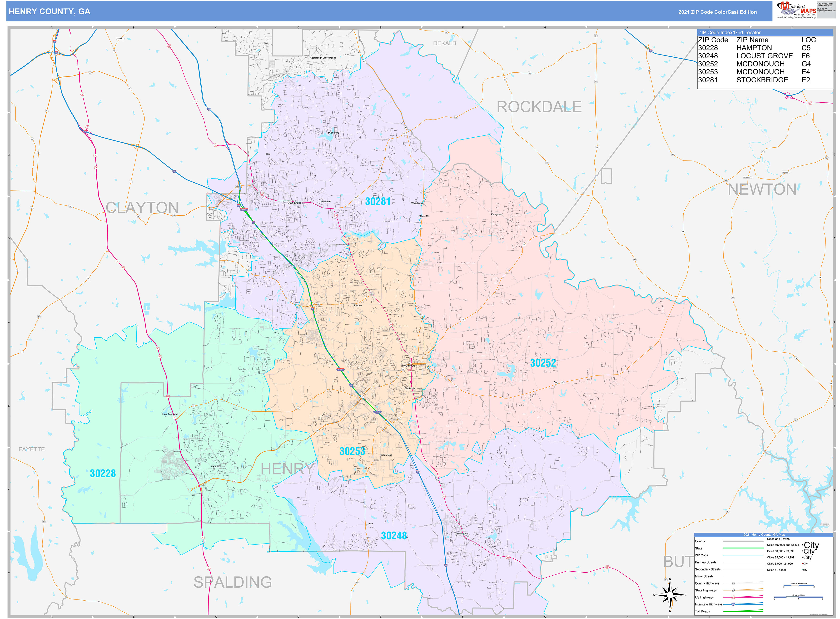Click the ZIP Code cyan line sample
Screen dimensions: 840x619
(743, 555)
